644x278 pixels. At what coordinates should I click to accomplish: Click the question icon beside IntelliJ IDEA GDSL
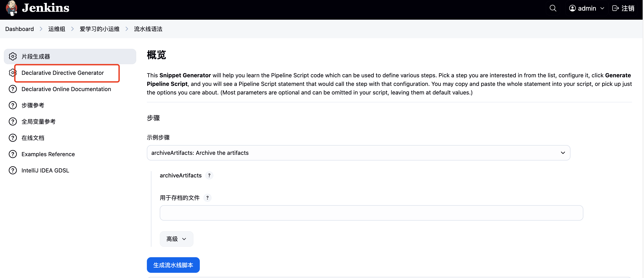point(13,170)
